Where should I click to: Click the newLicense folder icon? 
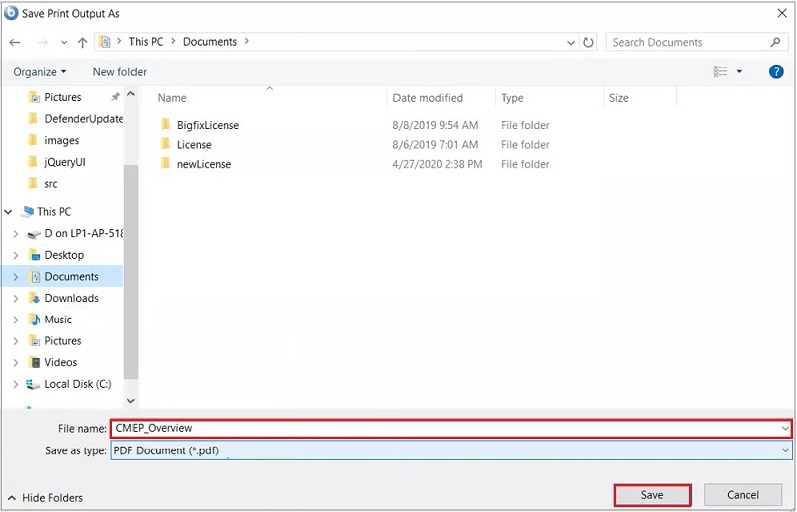(165, 164)
